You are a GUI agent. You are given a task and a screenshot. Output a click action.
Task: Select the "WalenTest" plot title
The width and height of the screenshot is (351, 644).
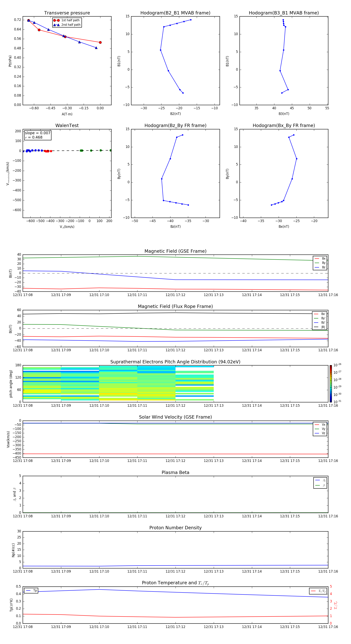[67, 125]
